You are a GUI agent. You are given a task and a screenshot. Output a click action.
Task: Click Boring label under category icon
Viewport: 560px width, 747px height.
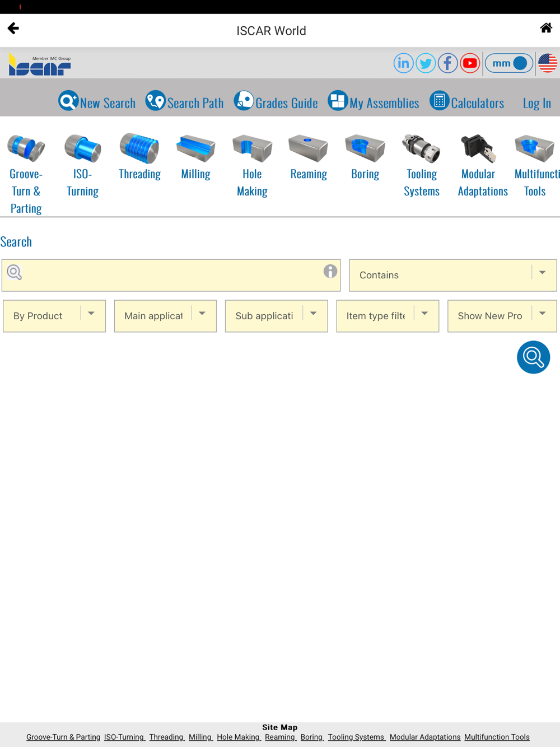[365, 174]
